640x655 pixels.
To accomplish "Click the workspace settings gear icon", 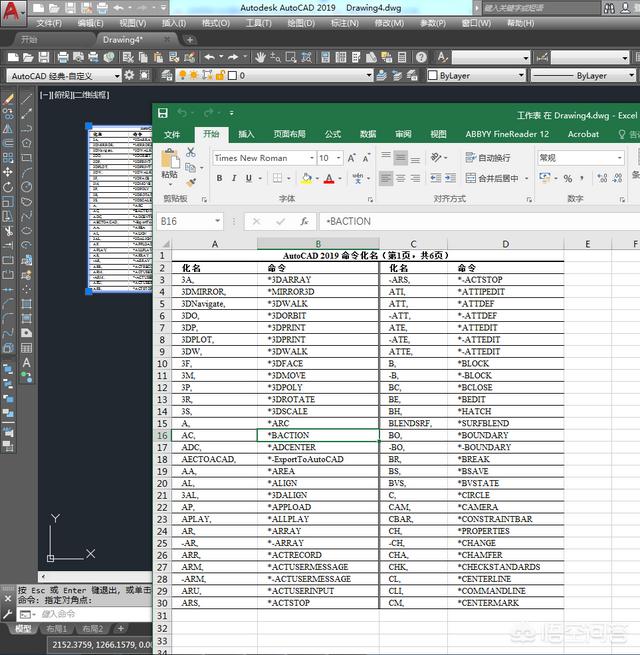I will coord(130,75).
